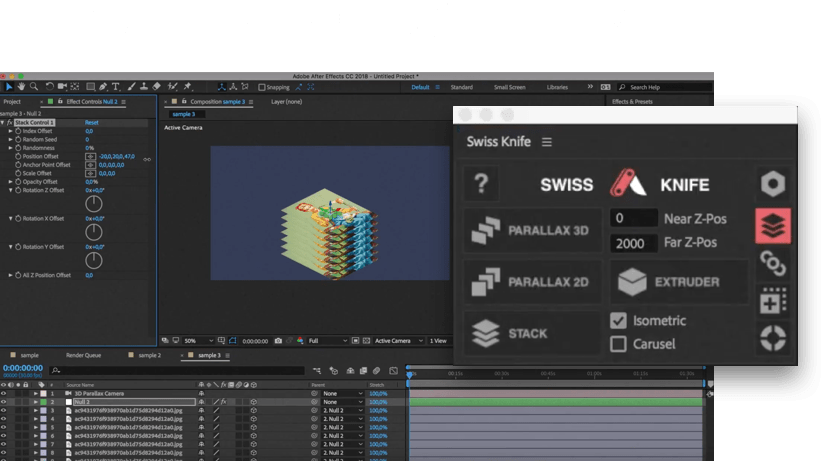The height and width of the screenshot is (461, 822).
Task: Take a snapshot with the camera icon
Action: point(278,341)
